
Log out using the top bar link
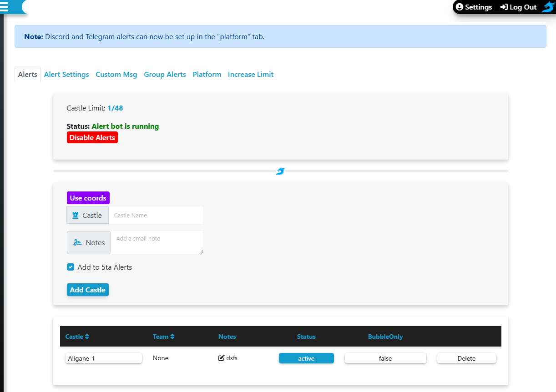pos(518,7)
